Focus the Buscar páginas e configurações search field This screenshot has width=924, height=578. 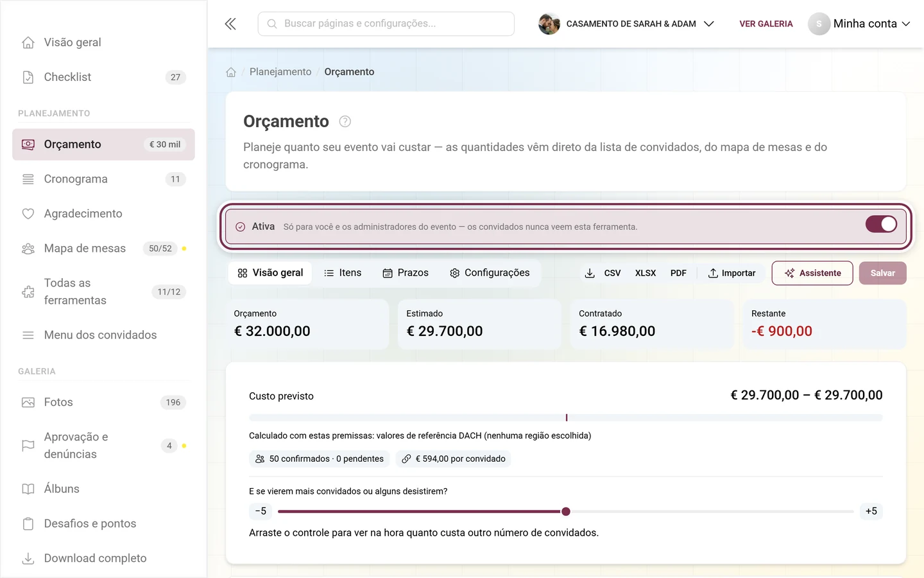point(386,24)
